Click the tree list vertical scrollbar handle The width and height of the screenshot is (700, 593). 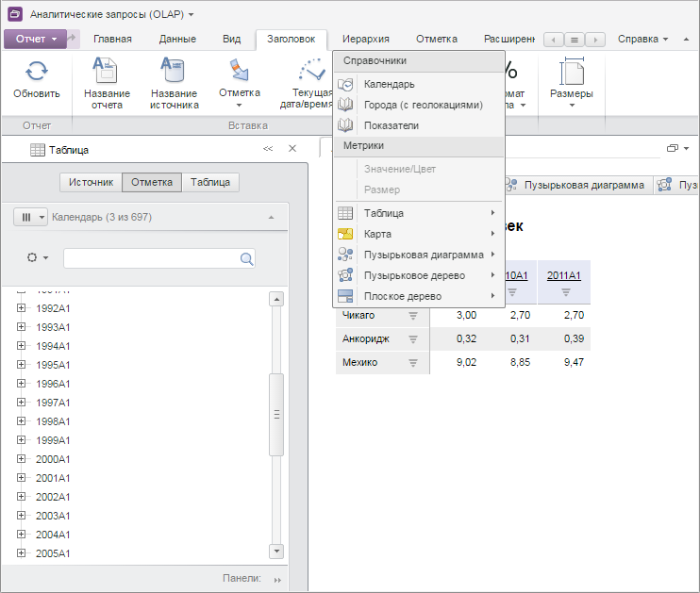[x=276, y=413]
